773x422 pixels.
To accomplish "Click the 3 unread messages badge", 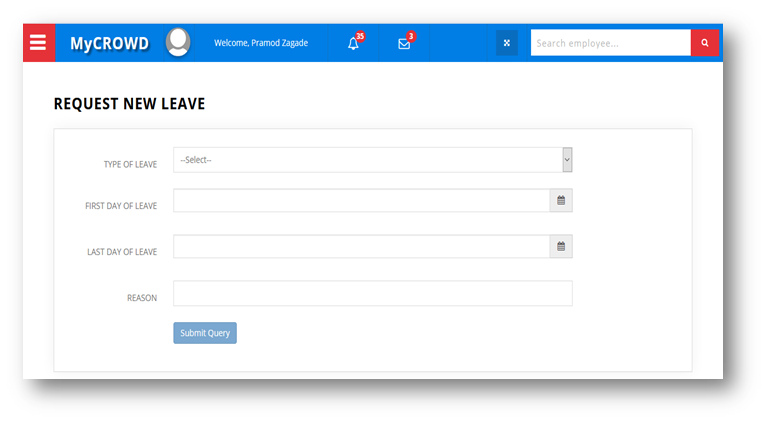I will tap(411, 36).
